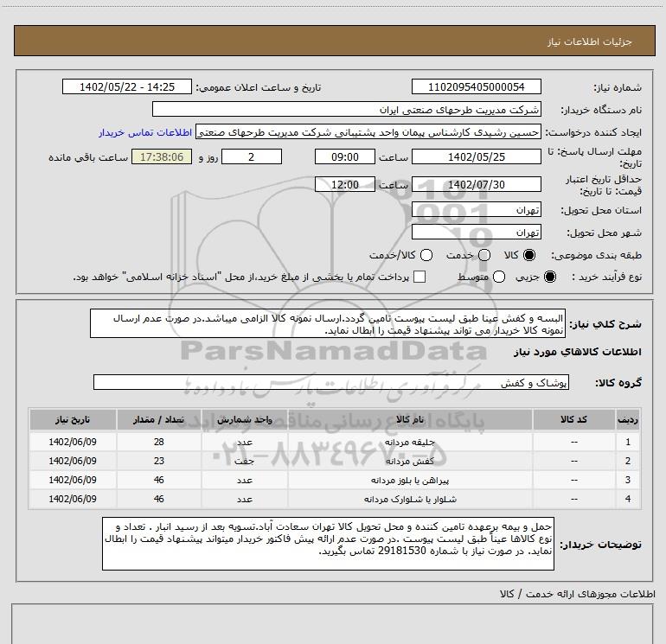Click the general need description text box
Image resolution: width=666 pixels, height=644 pixels.
coord(328,324)
